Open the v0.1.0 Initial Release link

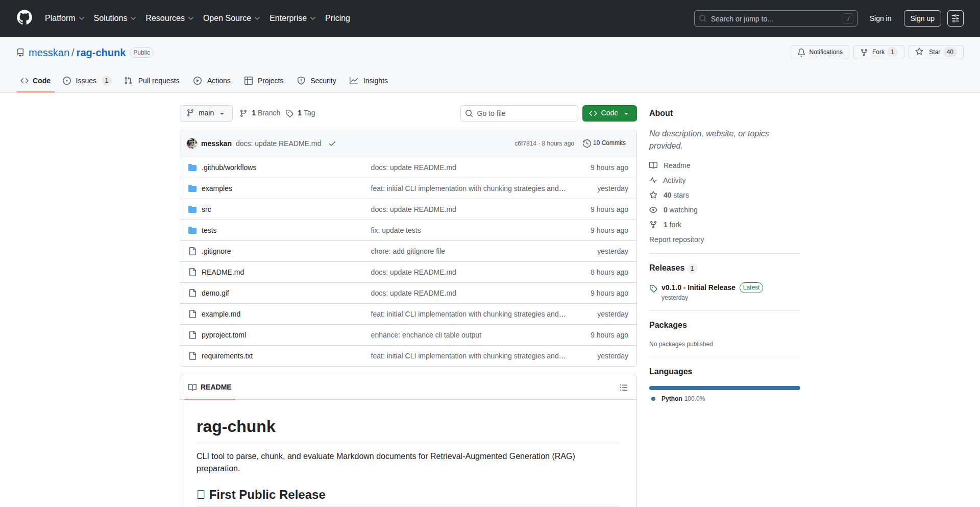pos(698,287)
